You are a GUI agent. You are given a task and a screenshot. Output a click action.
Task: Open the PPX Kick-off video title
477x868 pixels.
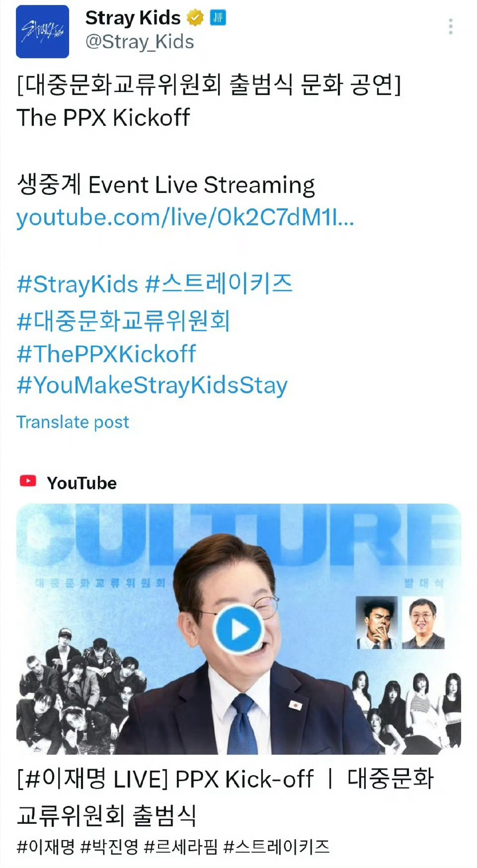pyautogui.click(x=225, y=797)
